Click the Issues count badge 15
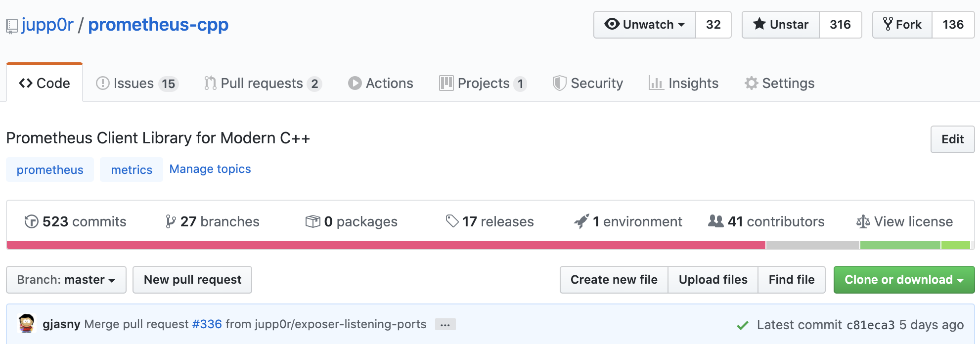This screenshot has height=344, width=980. 169,84
